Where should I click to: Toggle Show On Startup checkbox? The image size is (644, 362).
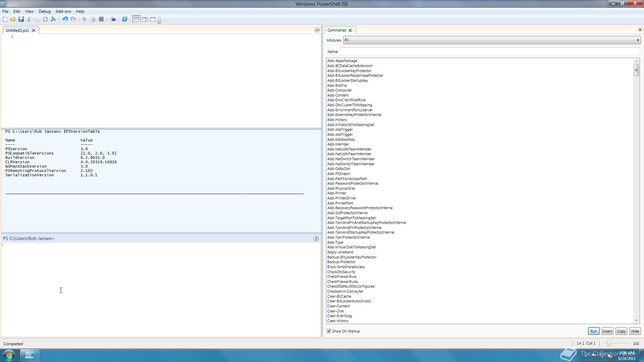pos(329,331)
